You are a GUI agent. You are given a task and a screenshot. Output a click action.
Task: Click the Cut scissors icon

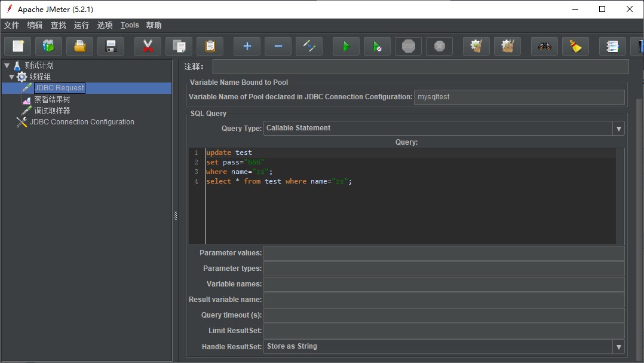tap(148, 46)
